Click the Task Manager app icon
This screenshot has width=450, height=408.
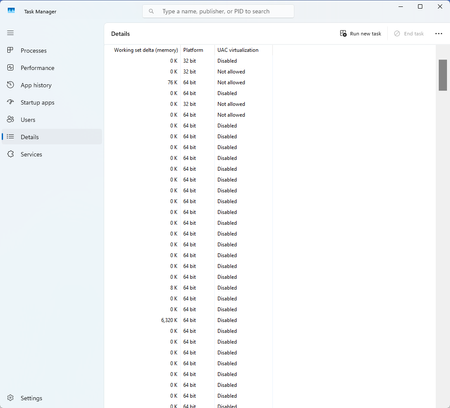(x=11, y=11)
